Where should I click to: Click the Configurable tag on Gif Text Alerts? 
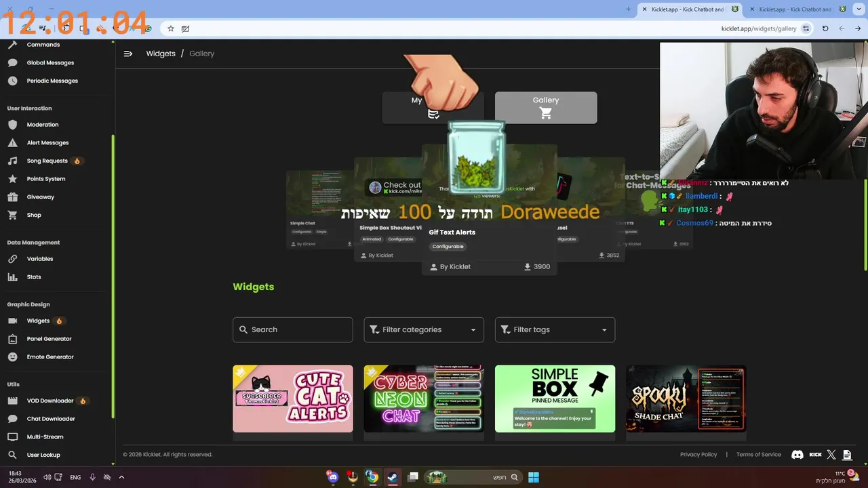point(448,247)
